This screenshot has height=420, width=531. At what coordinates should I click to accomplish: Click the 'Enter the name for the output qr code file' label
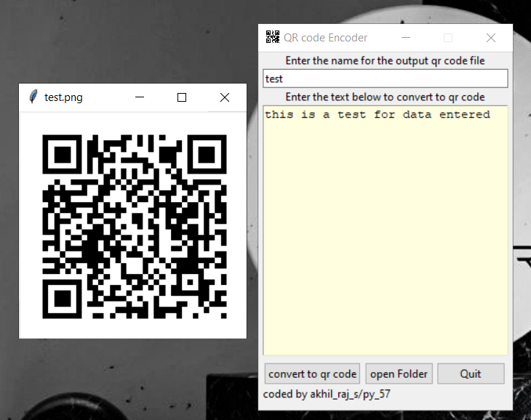pyautogui.click(x=385, y=60)
